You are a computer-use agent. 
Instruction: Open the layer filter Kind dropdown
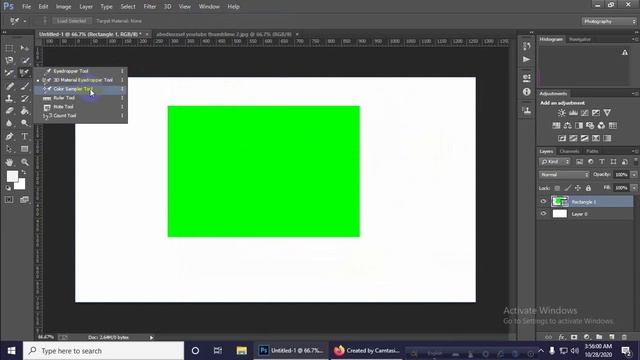(x=555, y=162)
